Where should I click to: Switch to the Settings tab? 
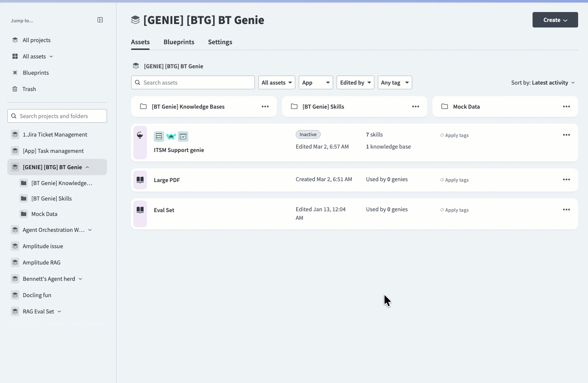(220, 42)
